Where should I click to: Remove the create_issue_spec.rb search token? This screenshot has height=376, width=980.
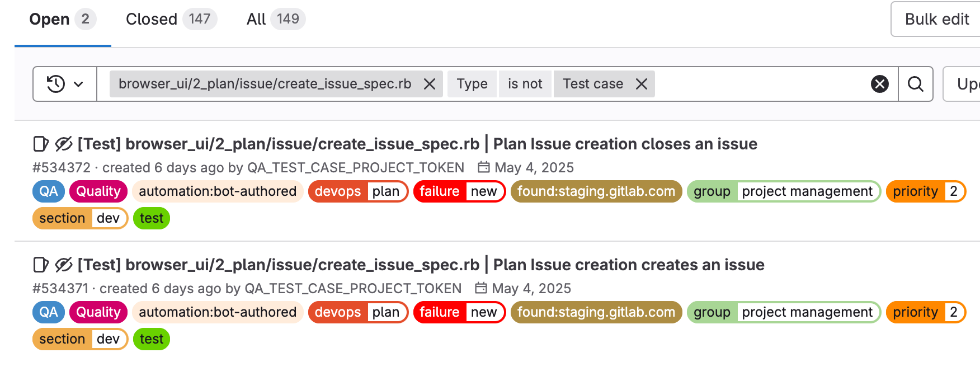click(x=430, y=84)
